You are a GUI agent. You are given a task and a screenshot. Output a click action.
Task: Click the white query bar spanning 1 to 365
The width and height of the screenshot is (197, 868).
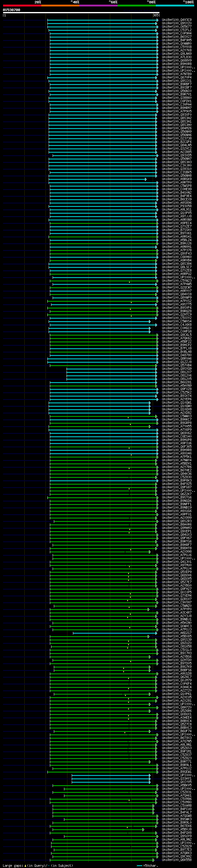coord(81,13)
